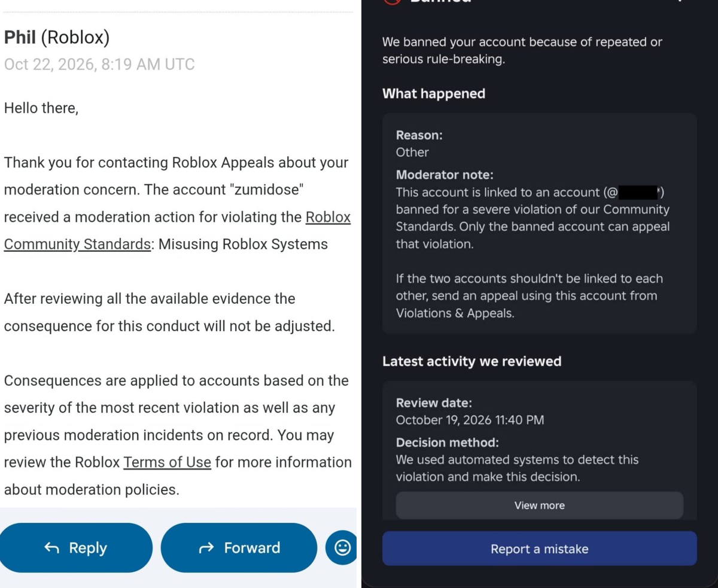Image resolution: width=718 pixels, height=588 pixels.
Task: Click the Latest activity we reviewed heading
Action: pyautogui.click(x=471, y=361)
